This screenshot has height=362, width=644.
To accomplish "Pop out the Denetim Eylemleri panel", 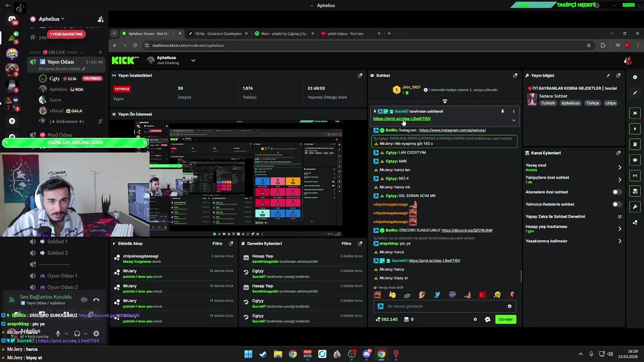I will point(360,243).
